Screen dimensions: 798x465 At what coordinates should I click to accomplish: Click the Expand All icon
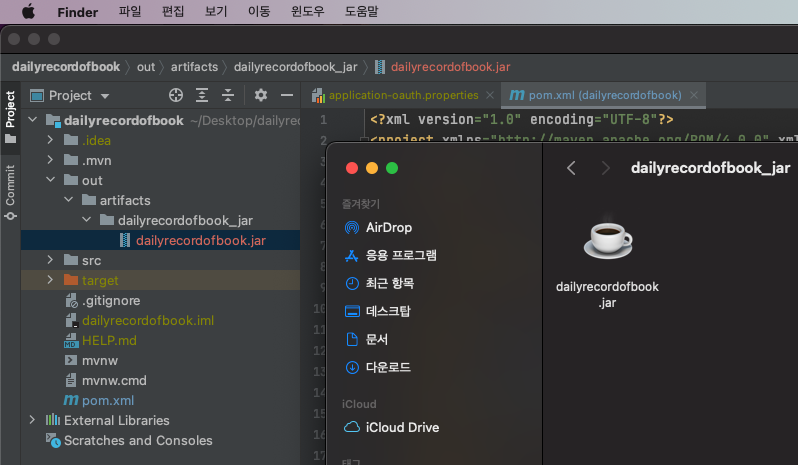point(202,95)
